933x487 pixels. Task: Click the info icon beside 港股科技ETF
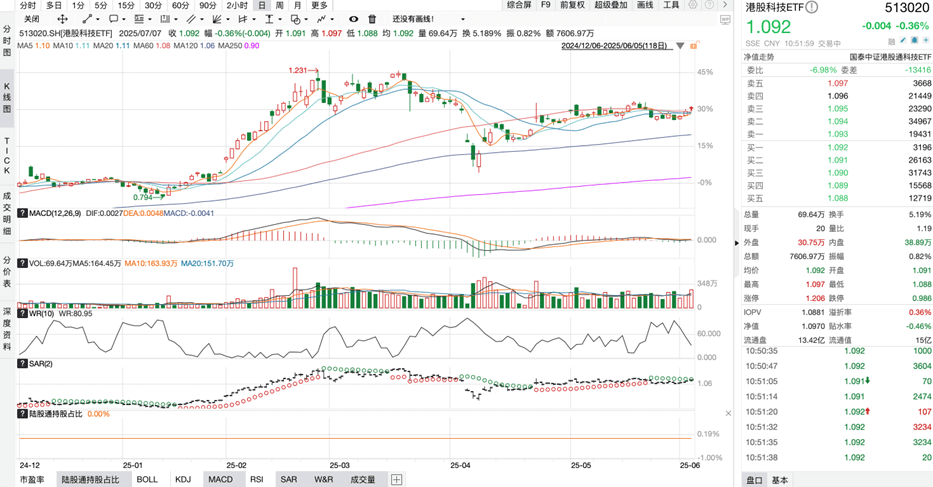[x=812, y=7]
